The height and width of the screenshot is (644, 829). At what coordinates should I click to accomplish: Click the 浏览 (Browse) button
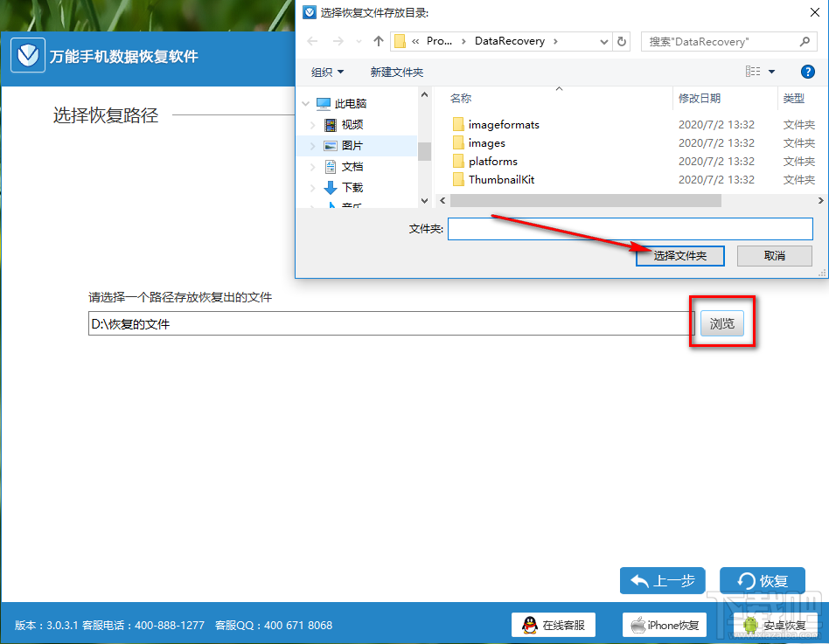point(722,322)
